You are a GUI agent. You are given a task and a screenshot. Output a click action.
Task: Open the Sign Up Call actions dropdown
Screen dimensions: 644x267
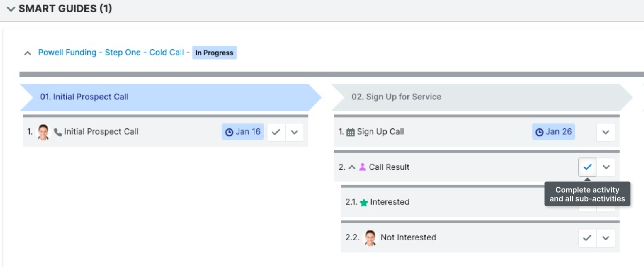(606, 132)
